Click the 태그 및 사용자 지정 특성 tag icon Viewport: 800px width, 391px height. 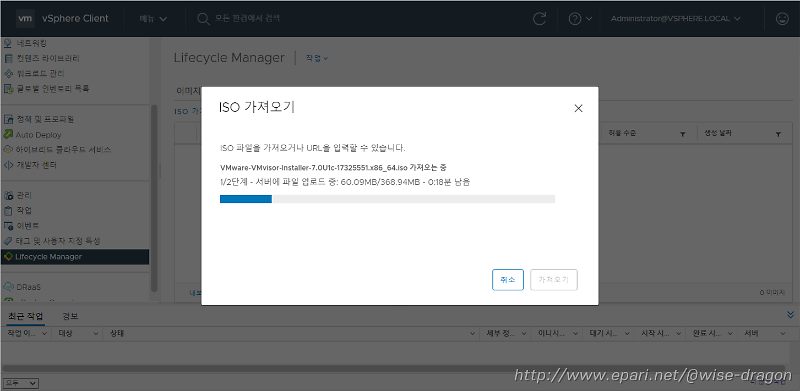coord(8,240)
